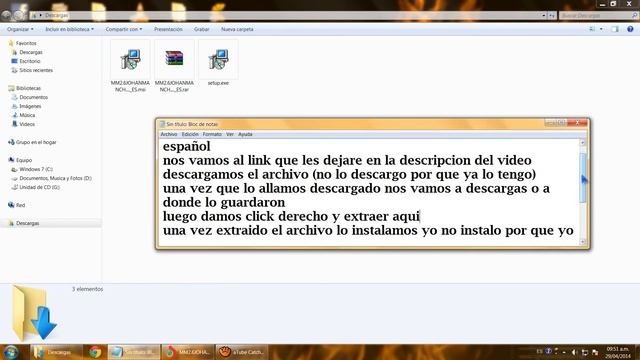Select Bibliotecas in the navigation pane
This screenshot has width=640, height=360.
click(x=28, y=88)
